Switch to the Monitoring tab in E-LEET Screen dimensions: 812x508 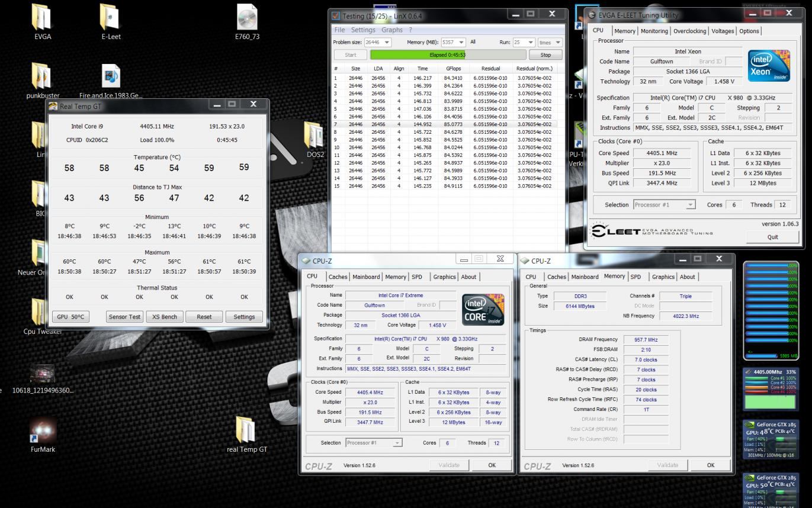(654, 31)
